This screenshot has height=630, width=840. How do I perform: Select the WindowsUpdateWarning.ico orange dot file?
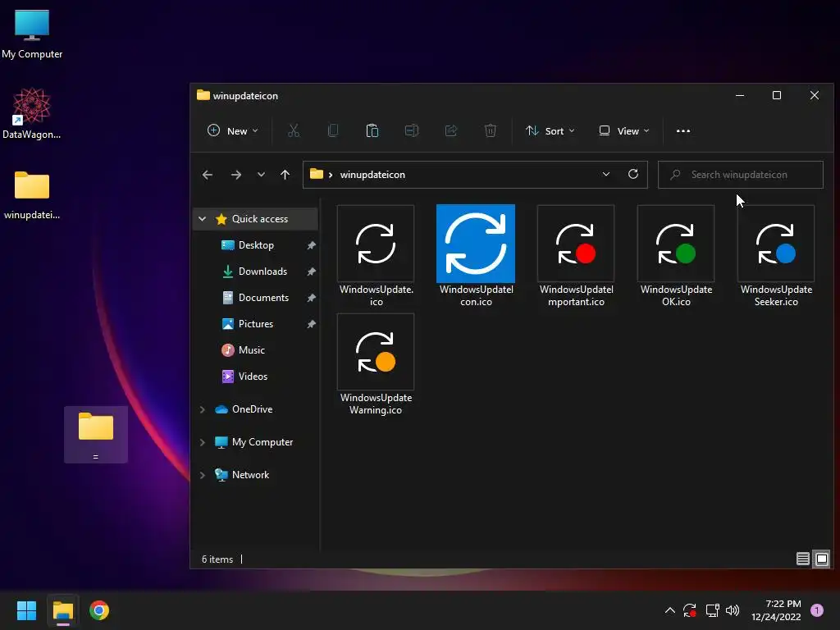tap(376, 365)
